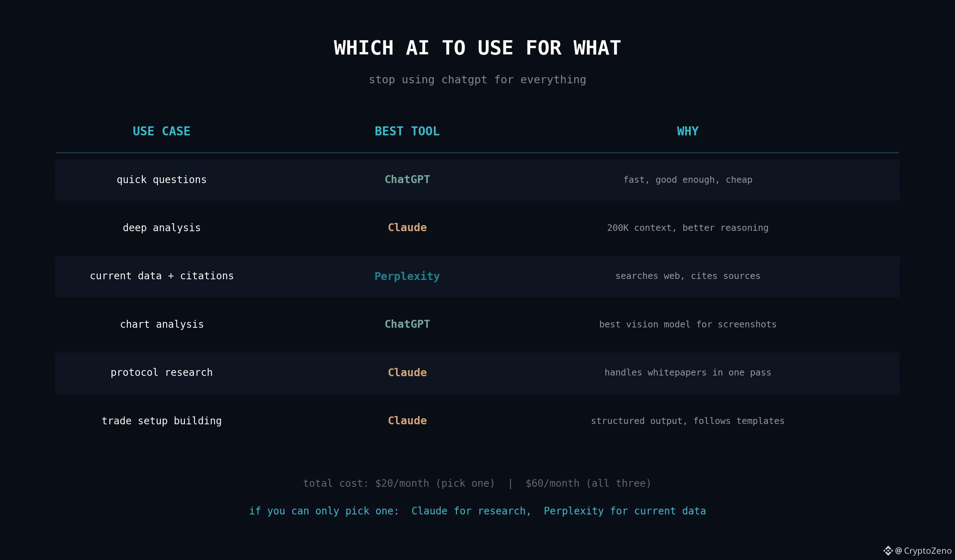
Task: Open the @CryptoZeno watermark handle
Action: click(x=923, y=551)
